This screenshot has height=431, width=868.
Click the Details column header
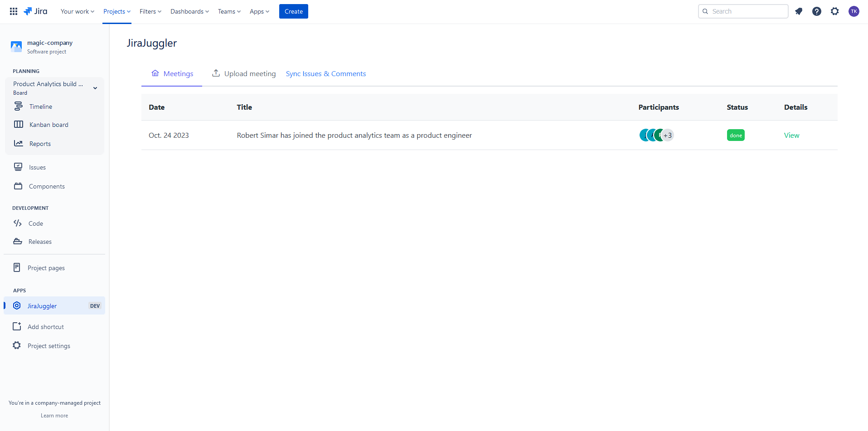796,107
